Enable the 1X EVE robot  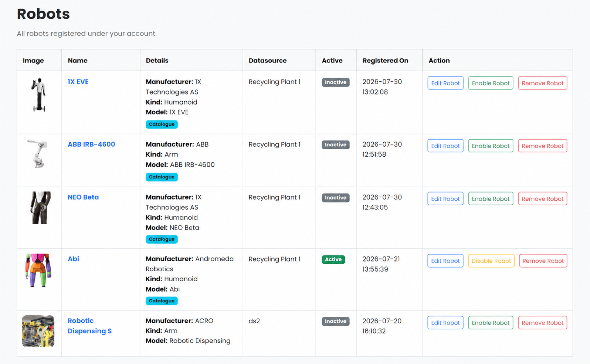pos(491,83)
